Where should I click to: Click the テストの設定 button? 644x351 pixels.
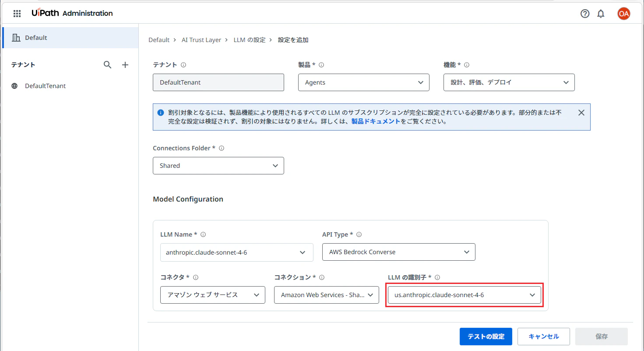tap(486, 337)
